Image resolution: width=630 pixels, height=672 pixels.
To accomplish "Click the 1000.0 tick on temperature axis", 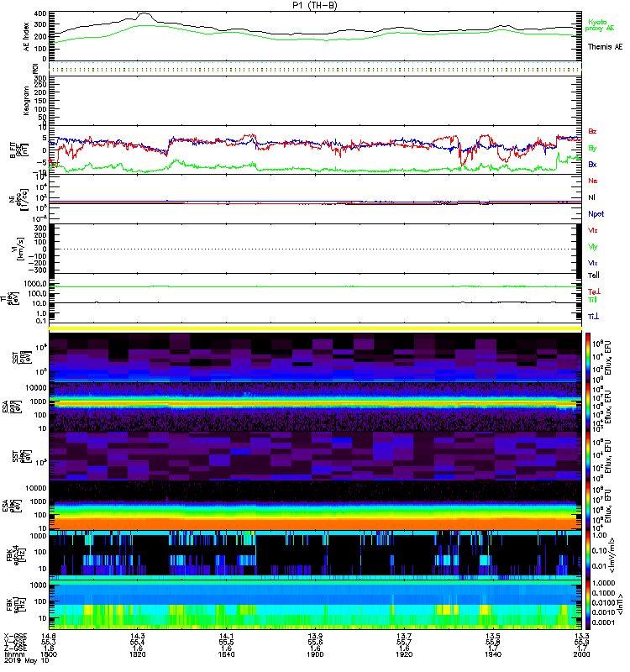I will (35, 284).
